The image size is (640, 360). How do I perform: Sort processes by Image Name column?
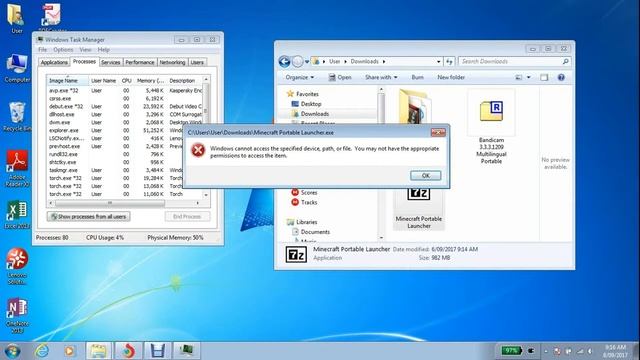pos(67,81)
